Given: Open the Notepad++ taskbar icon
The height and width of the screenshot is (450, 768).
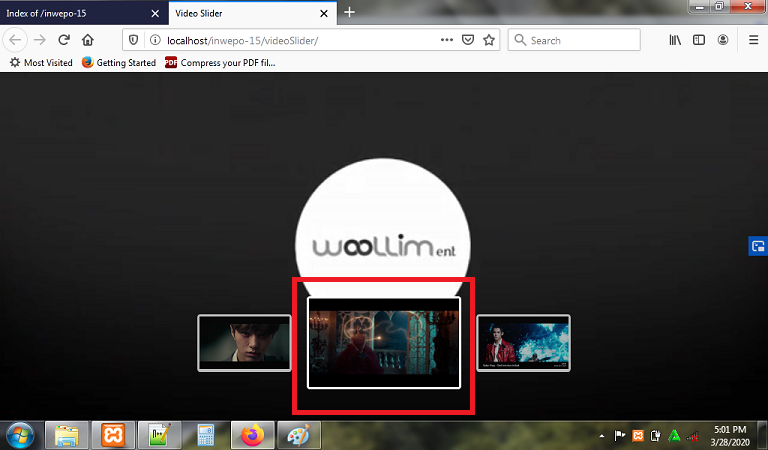Looking at the screenshot, I should coord(160,435).
